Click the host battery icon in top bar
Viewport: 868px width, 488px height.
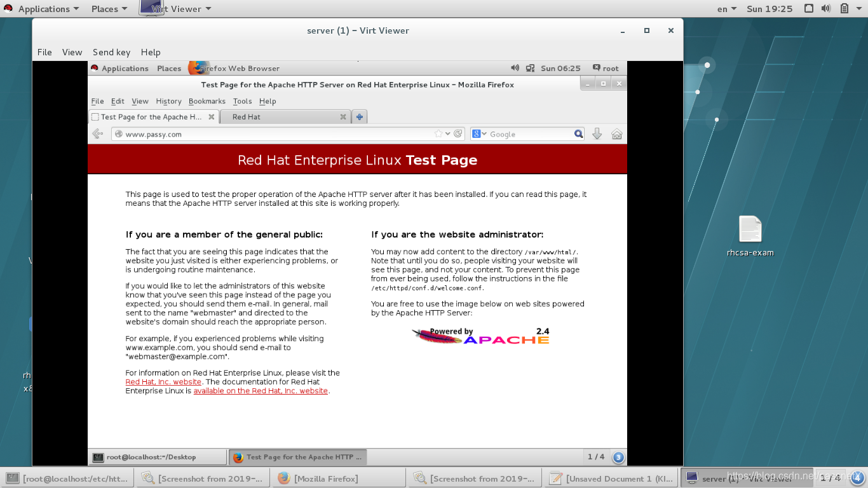[844, 9]
